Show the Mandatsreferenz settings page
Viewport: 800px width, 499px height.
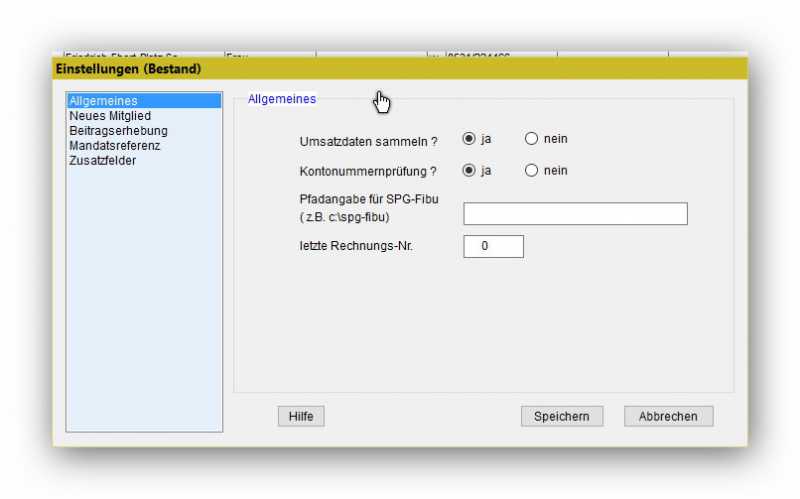coord(115,146)
